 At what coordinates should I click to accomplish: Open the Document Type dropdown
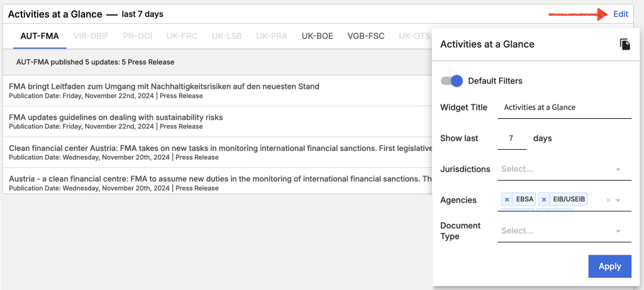618,231
